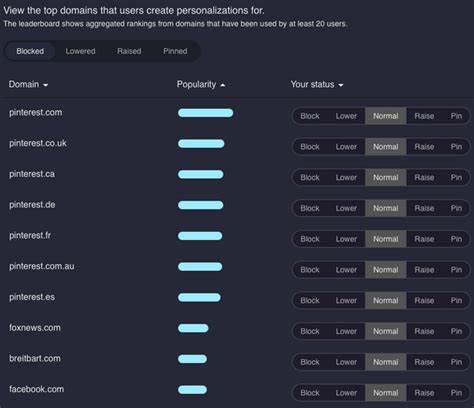474x408 pixels.
Task: Select the pinterest.de domain name
Action: [32, 205]
